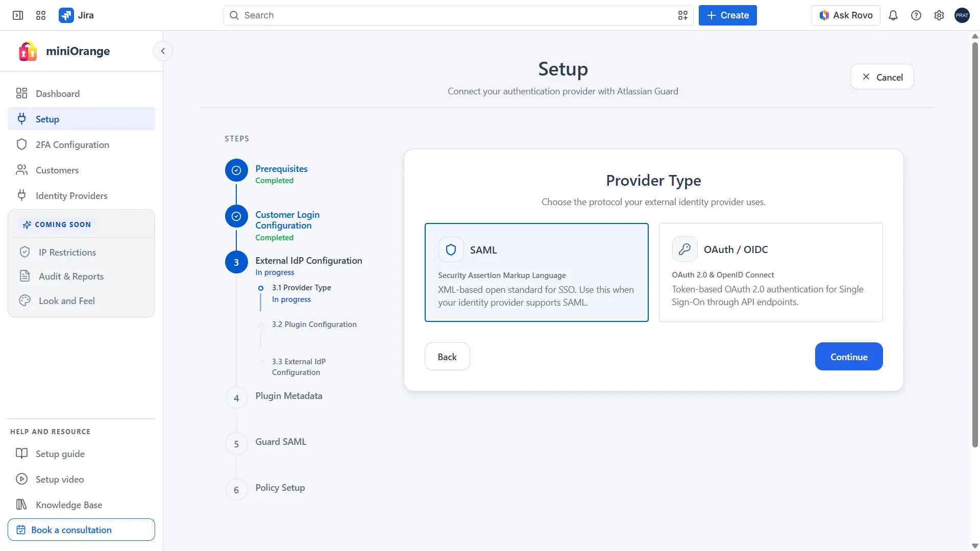Select the OAuth / OIDC provider card
The height and width of the screenshot is (551, 980).
[771, 272]
